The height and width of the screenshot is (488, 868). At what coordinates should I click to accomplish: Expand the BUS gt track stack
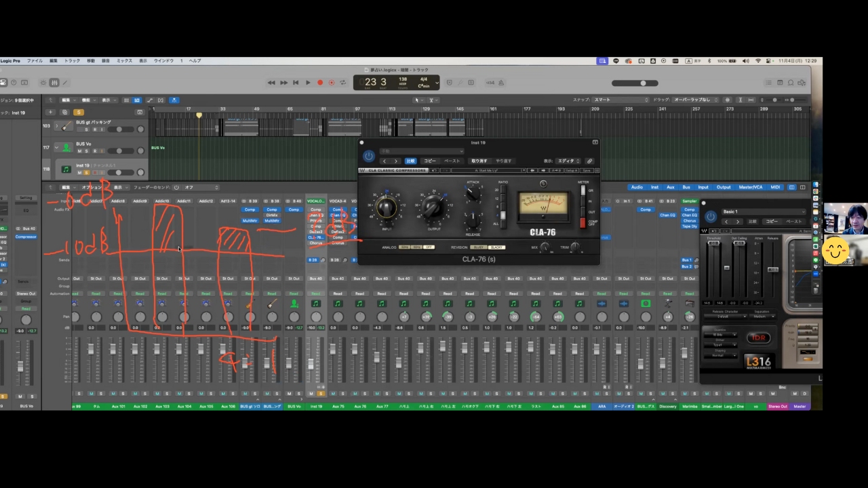pos(56,126)
